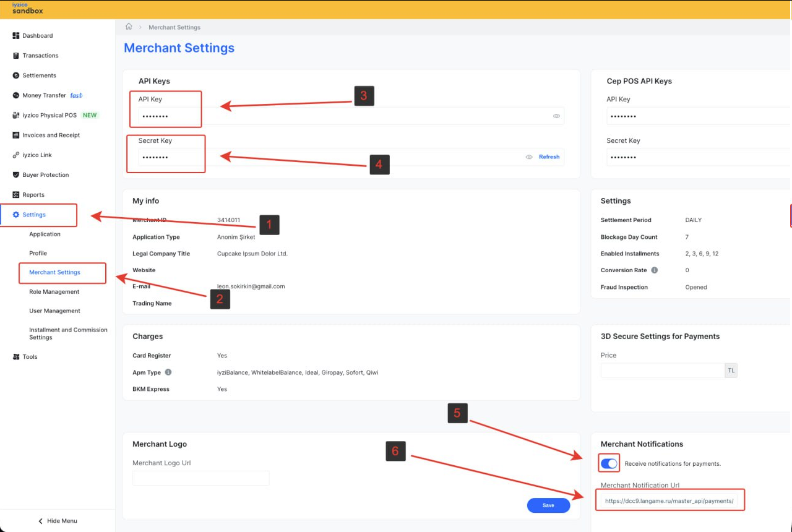Click the Refresh link beside Secret Key
792x532 pixels.
pyautogui.click(x=549, y=157)
